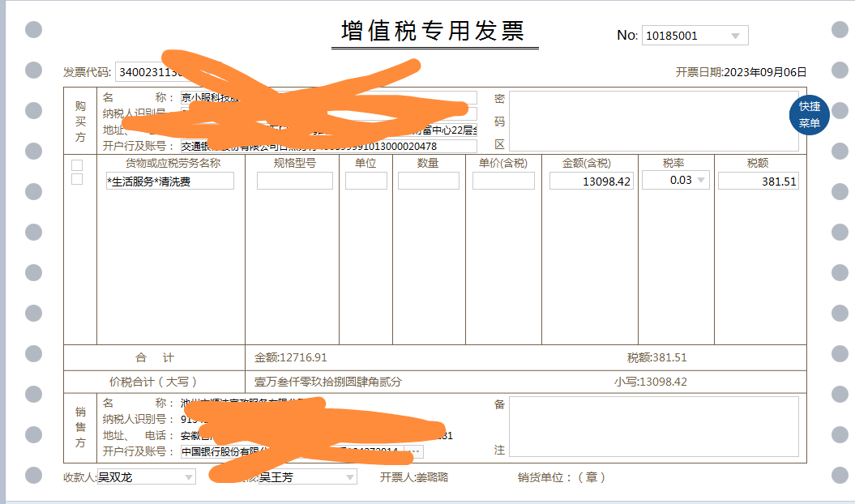This screenshot has height=504, width=855.
Task: Click the 密码区 text area
Action: [654, 121]
